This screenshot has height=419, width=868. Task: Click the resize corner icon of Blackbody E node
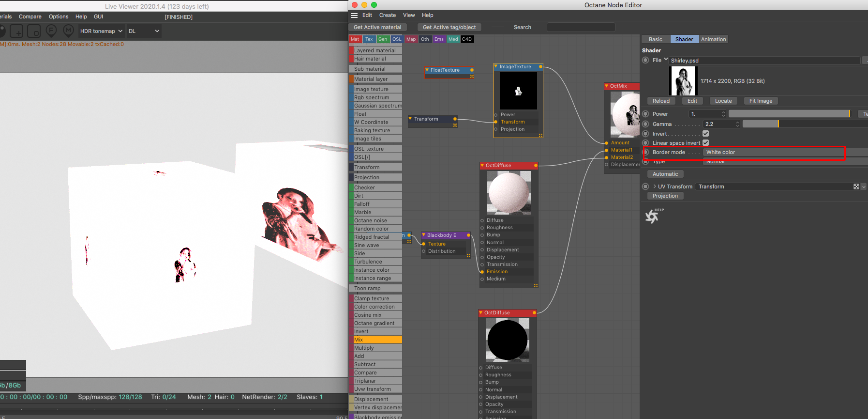[468, 256]
